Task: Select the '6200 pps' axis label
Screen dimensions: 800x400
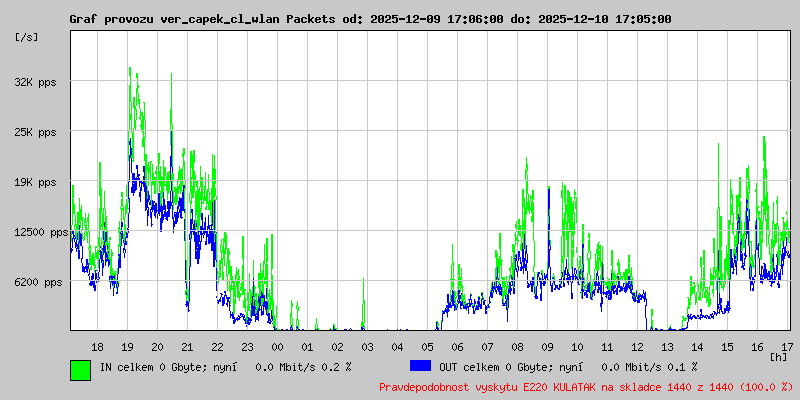Action: [38, 282]
